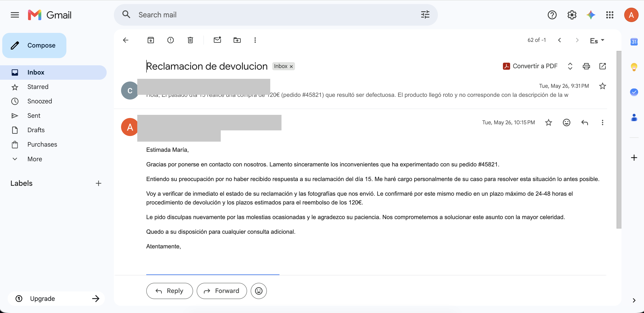
Task: Click the Forward button
Action: [x=222, y=291]
